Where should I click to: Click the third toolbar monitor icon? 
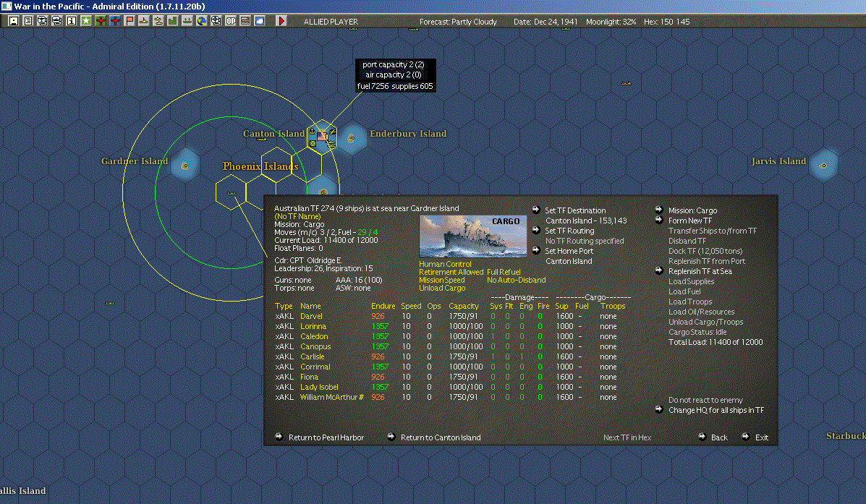(x=43, y=21)
